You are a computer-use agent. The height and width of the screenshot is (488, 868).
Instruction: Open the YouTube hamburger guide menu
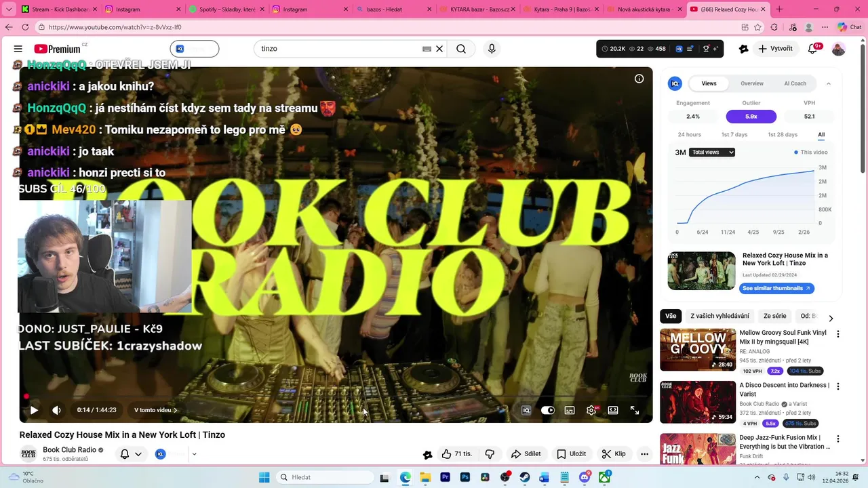point(18,49)
